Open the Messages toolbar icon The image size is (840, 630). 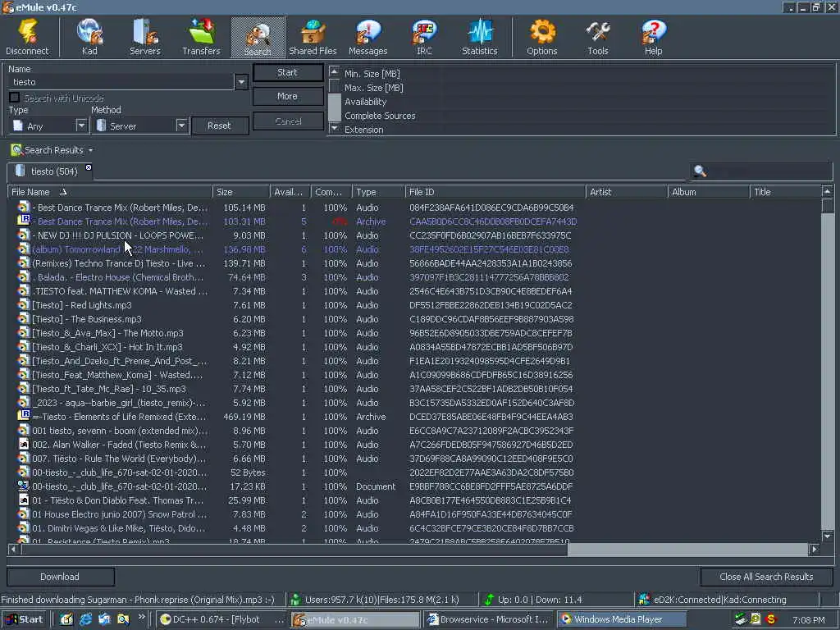click(368, 37)
